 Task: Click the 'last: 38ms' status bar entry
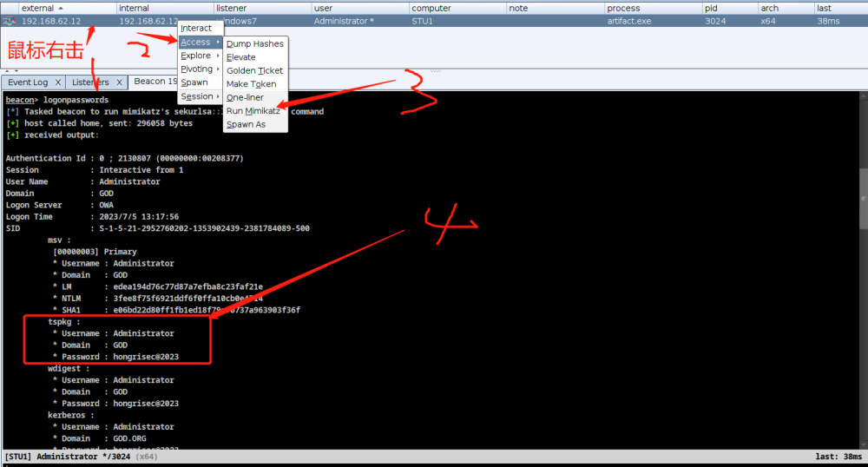click(838, 457)
